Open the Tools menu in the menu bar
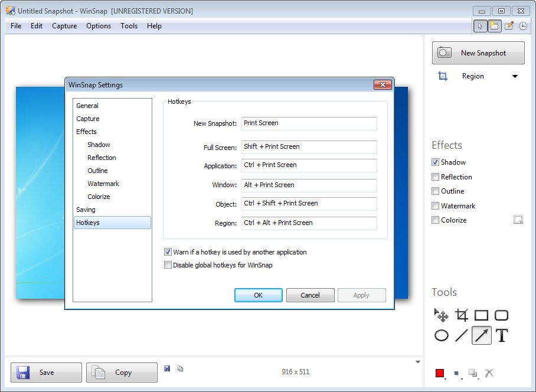 tap(129, 26)
